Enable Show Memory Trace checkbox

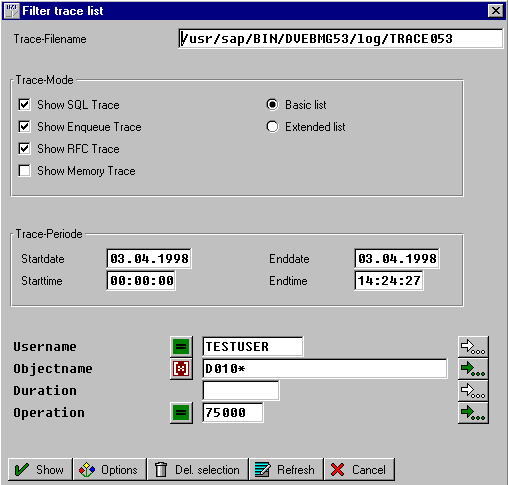24,171
